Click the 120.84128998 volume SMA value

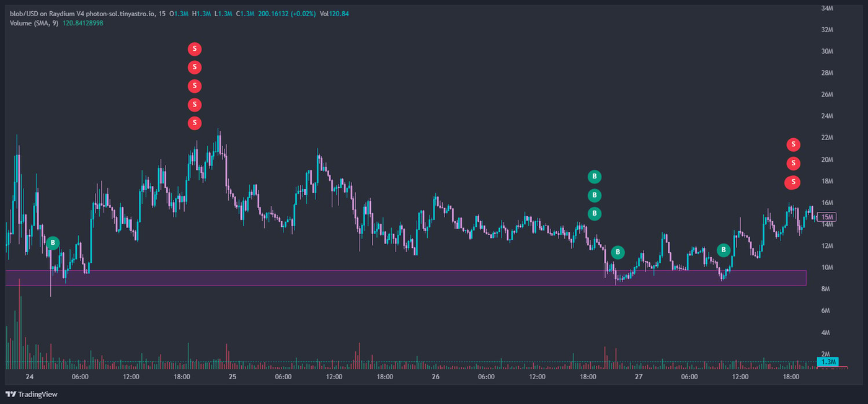pyautogui.click(x=83, y=23)
